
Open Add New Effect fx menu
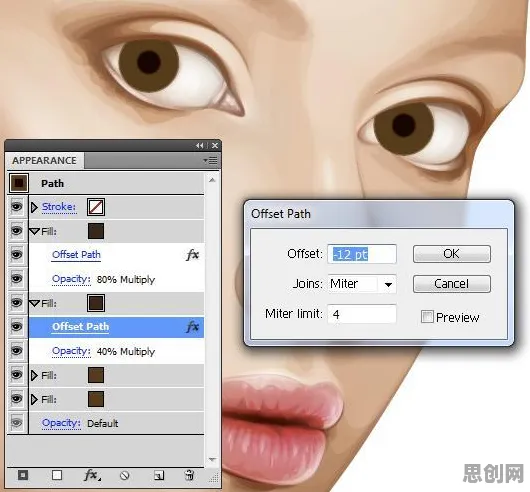point(92,475)
